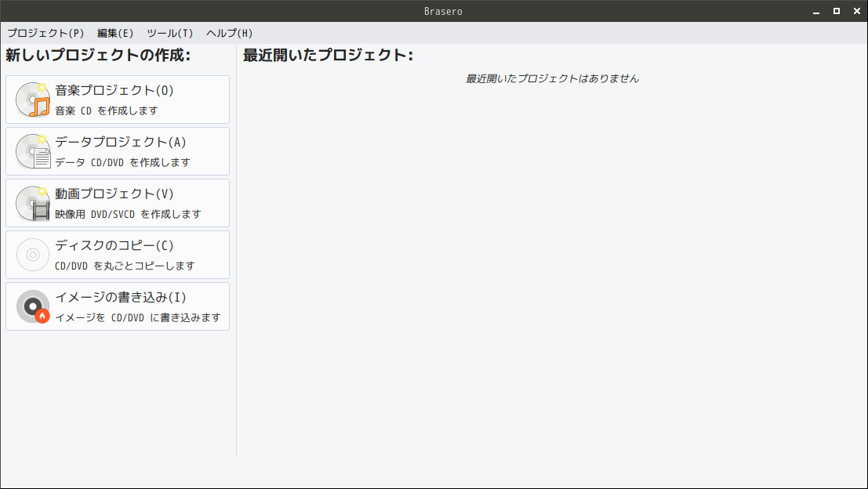The height and width of the screenshot is (489, 868).
Task: Select the イメージの書き込み burn image icon
Action: coord(32,306)
